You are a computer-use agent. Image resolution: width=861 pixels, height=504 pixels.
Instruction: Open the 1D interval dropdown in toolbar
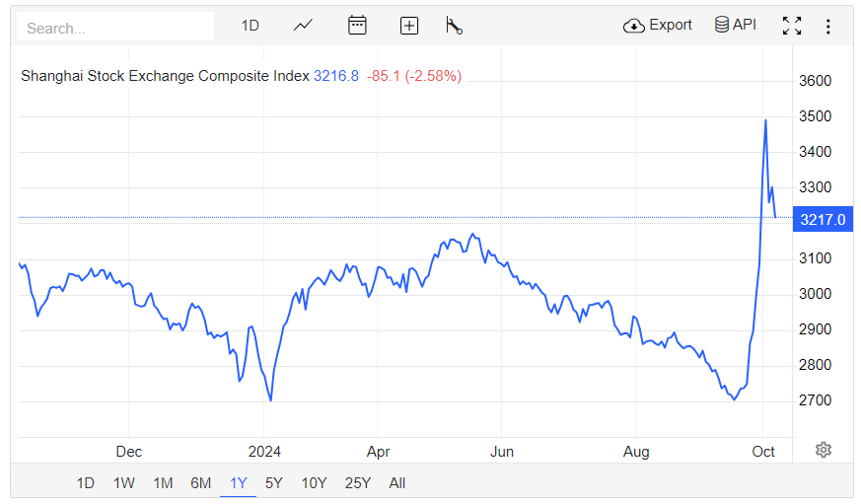[x=251, y=26]
